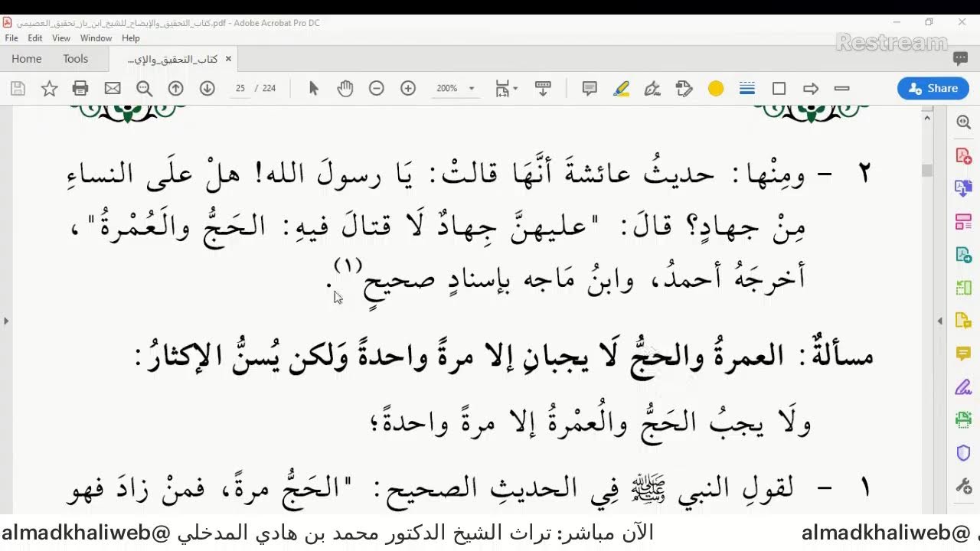Go to previous page arrow
Viewport: 980px width, 551px height.
175,89
